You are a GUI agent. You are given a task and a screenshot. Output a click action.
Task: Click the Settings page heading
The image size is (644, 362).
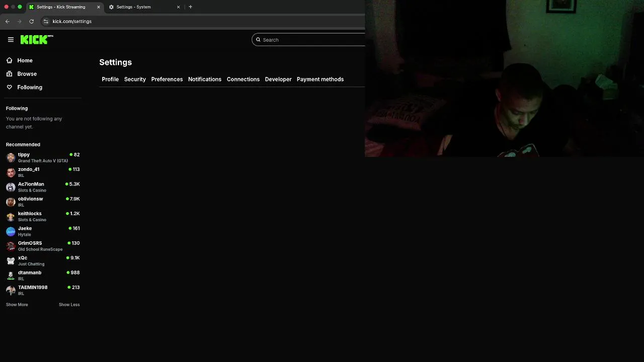coord(115,62)
